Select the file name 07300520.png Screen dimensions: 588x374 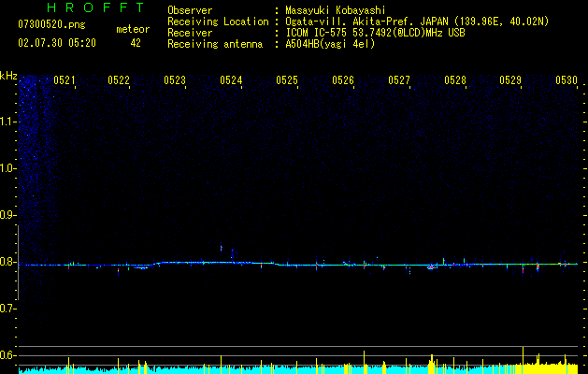[51, 25]
